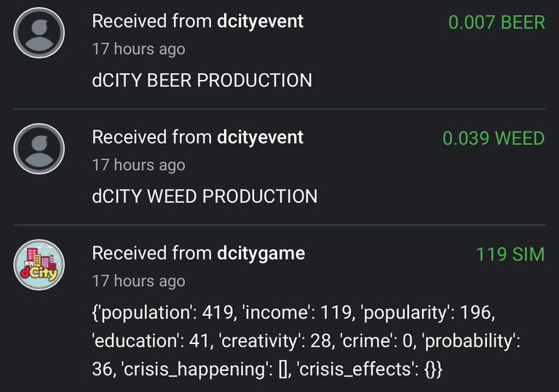Click the timestamp under the dcitygame transaction
The height and width of the screenshot is (392, 559).
point(139,281)
